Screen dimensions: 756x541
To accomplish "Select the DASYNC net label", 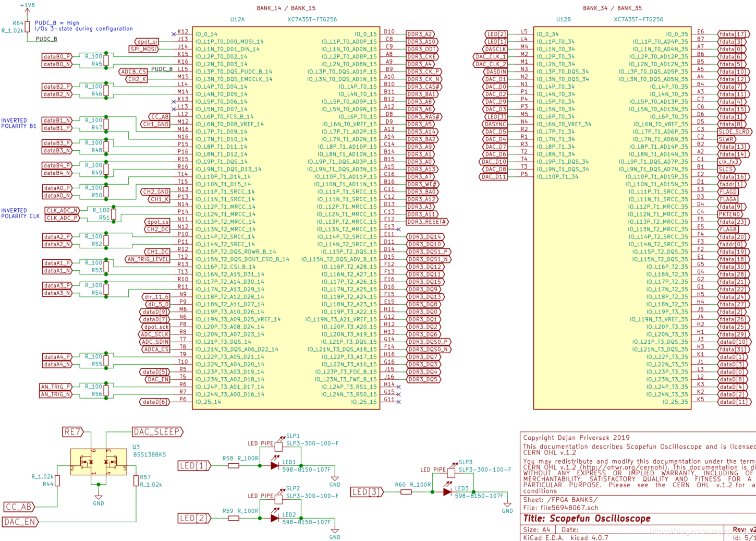I will pyautogui.click(x=495, y=124).
